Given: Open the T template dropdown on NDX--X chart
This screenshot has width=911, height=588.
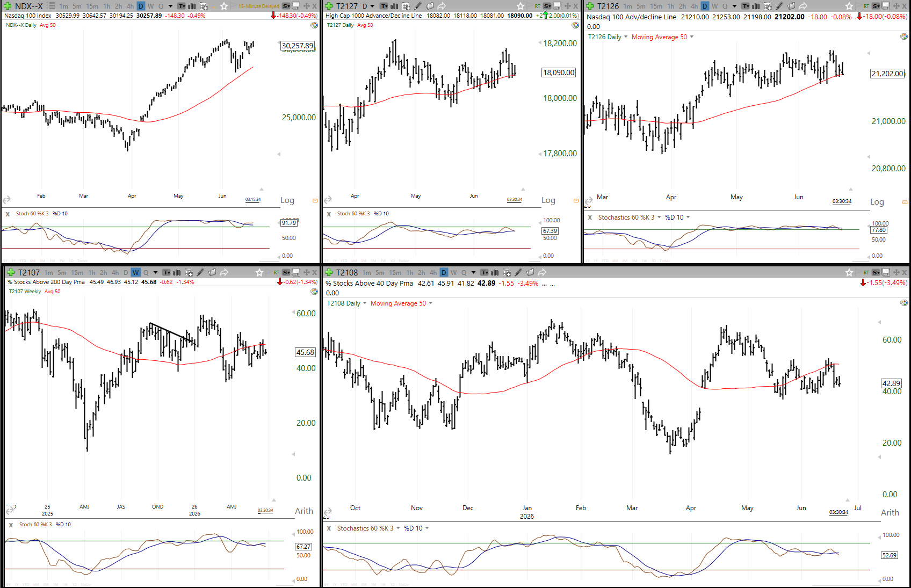Looking at the screenshot, I should pos(182,6).
